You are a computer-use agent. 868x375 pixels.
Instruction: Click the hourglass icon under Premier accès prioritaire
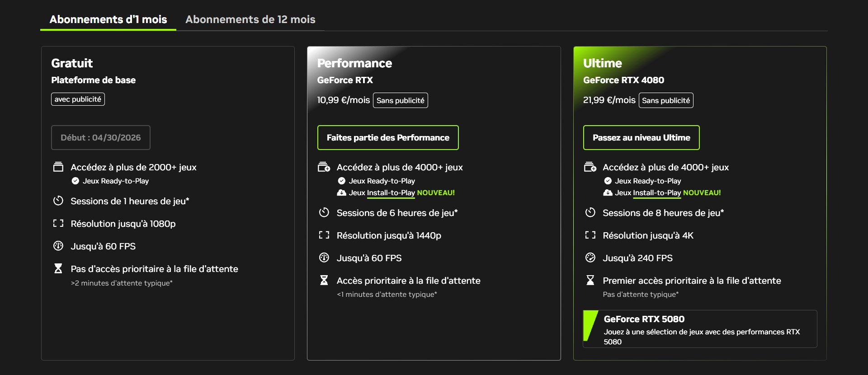590,280
